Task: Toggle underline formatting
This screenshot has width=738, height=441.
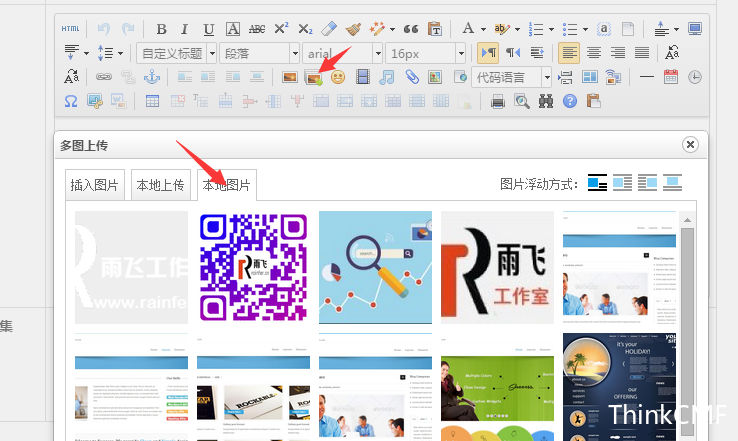Action: point(209,29)
